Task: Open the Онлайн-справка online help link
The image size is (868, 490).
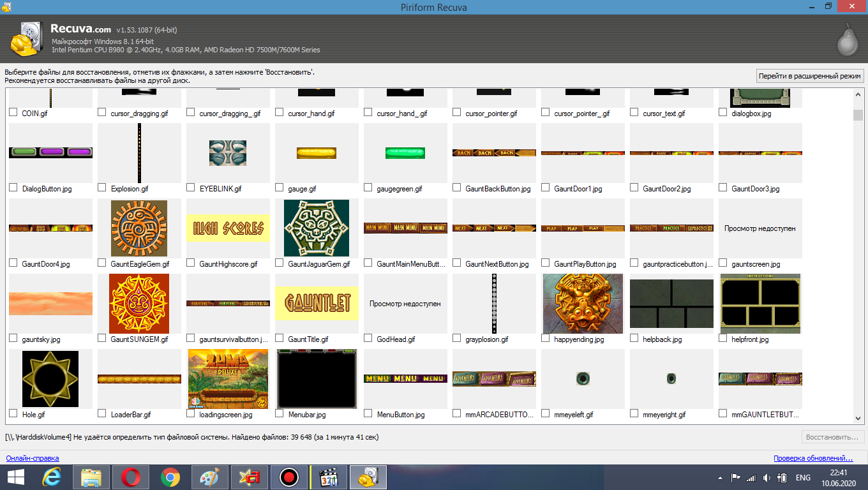Action: point(33,458)
